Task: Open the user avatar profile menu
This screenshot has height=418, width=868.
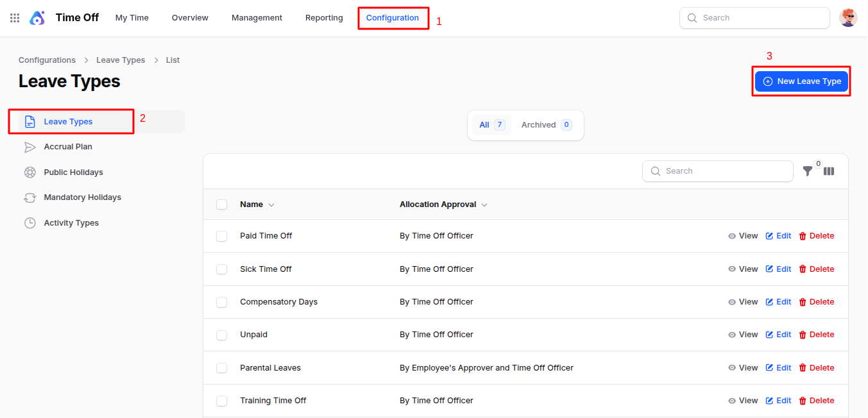Action: (x=848, y=18)
